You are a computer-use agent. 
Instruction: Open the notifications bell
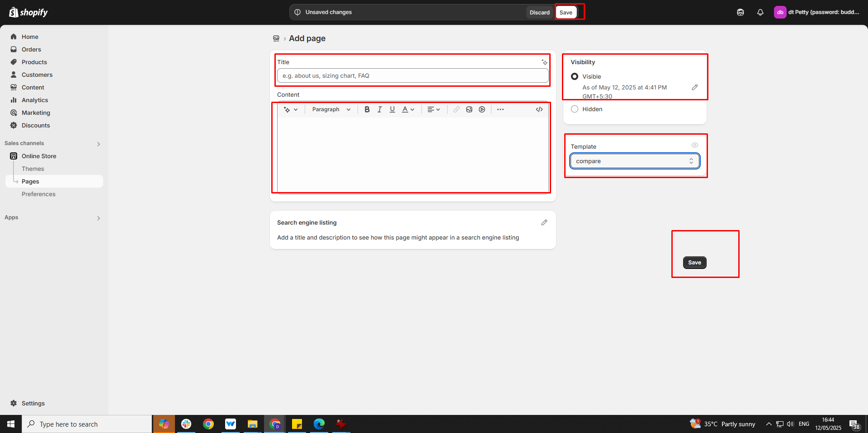760,12
